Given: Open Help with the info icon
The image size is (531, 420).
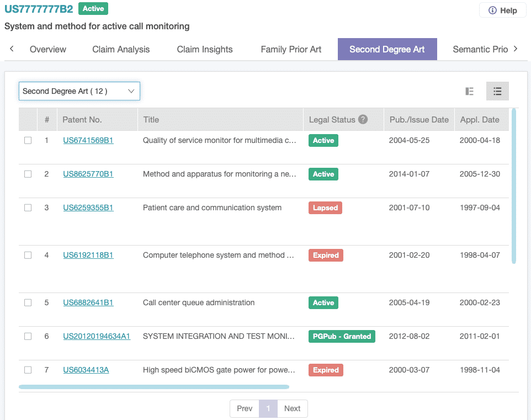Looking at the screenshot, I should click(502, 10).
